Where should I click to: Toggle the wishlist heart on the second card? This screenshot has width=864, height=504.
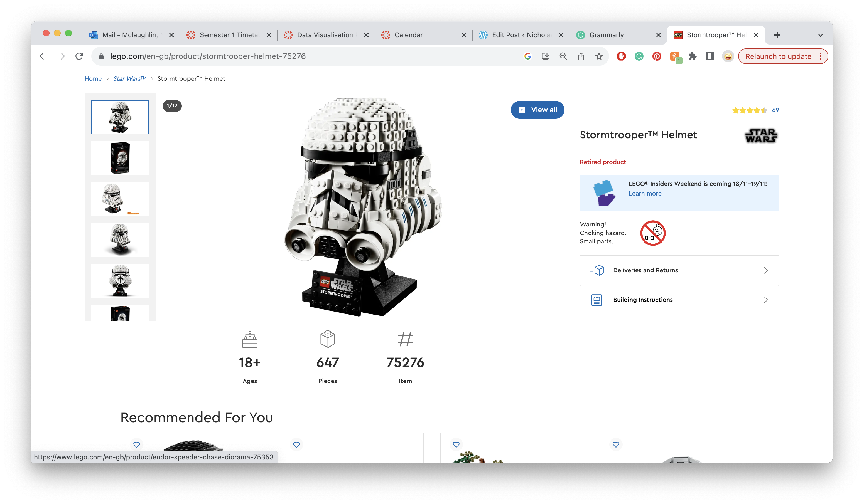296,444
